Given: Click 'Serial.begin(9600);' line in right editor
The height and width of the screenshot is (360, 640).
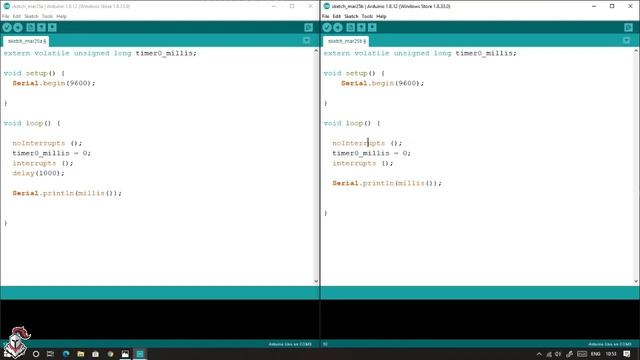Looking at the screenshot, I should (382, 83).
